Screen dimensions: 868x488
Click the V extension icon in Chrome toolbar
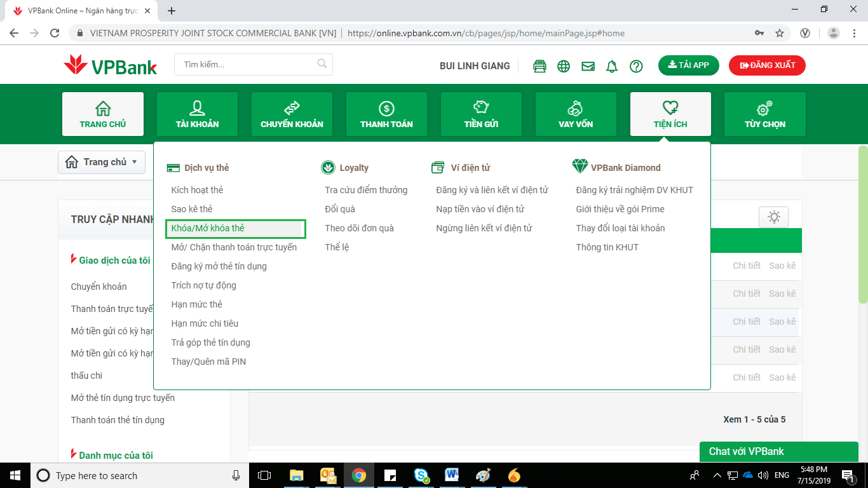coord(805,33)
